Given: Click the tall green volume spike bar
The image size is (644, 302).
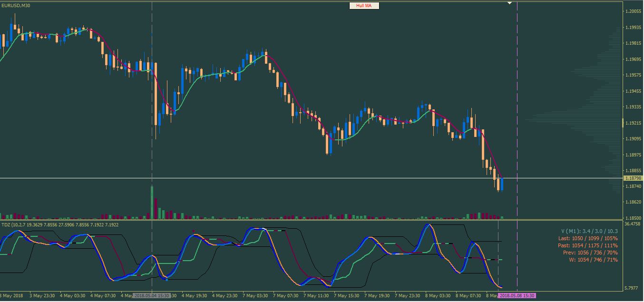Looking at the screenshot, I should 152,203.
